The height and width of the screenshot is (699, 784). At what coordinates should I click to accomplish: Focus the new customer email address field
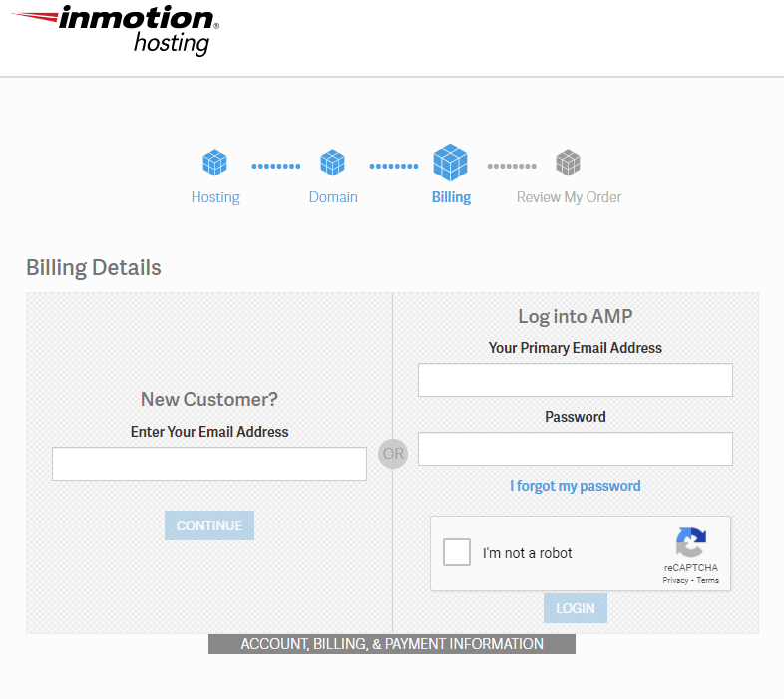(209, 464)
